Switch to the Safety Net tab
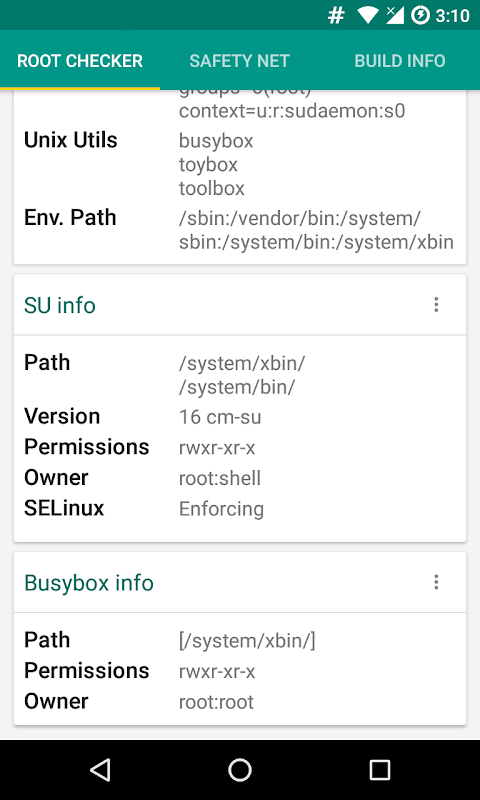 [239, 61]
